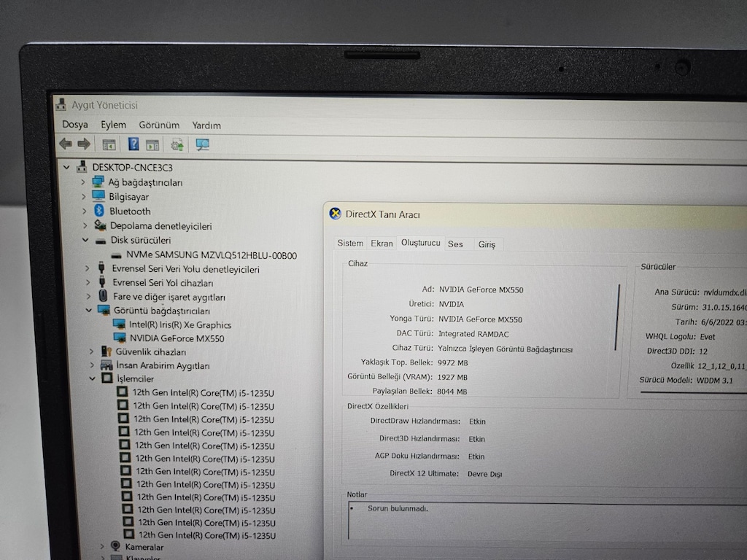
Task: Switch to the Sistem tab in DirectX tool
Action: tap(350, 243)
